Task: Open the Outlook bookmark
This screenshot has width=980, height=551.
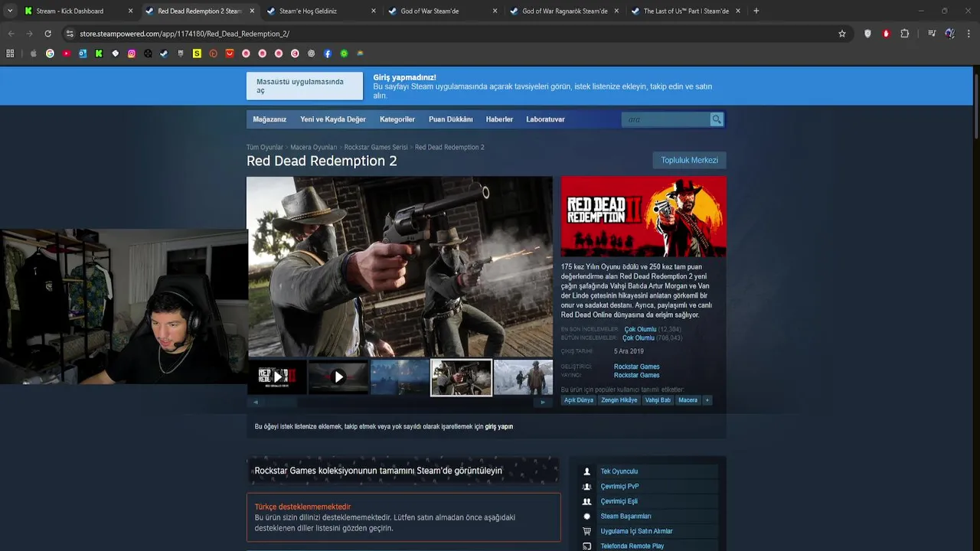Action: click(83, 54)
